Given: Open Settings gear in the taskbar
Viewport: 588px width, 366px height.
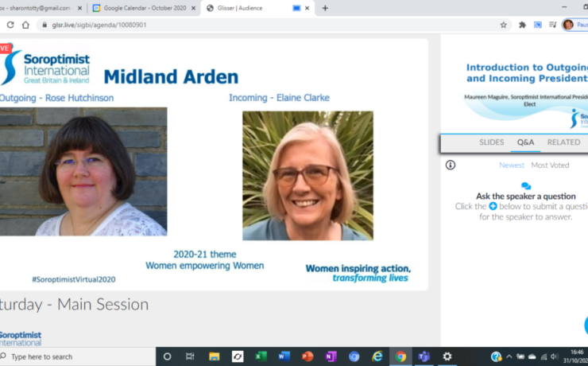Looking at the screenshot, I should pos(447,356).
